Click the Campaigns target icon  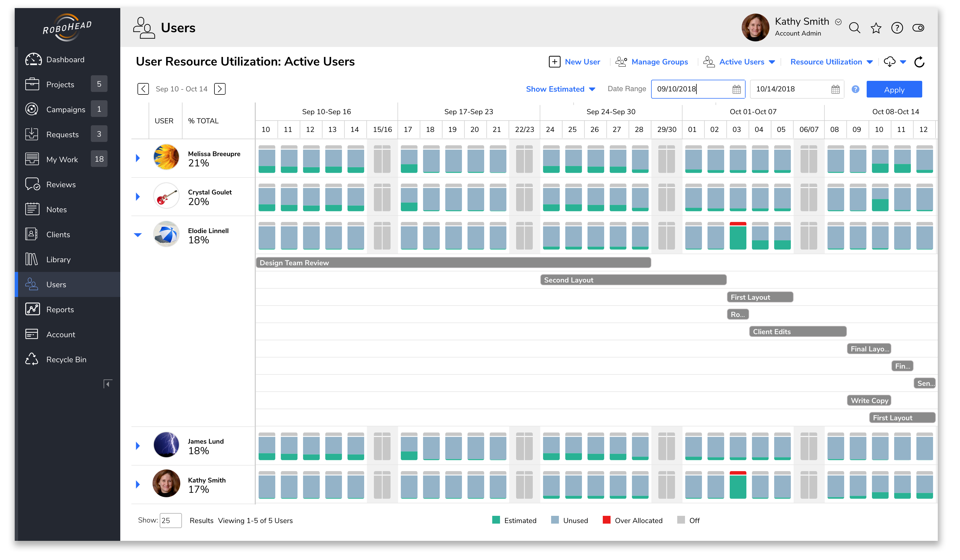click(x=32, y=110)
